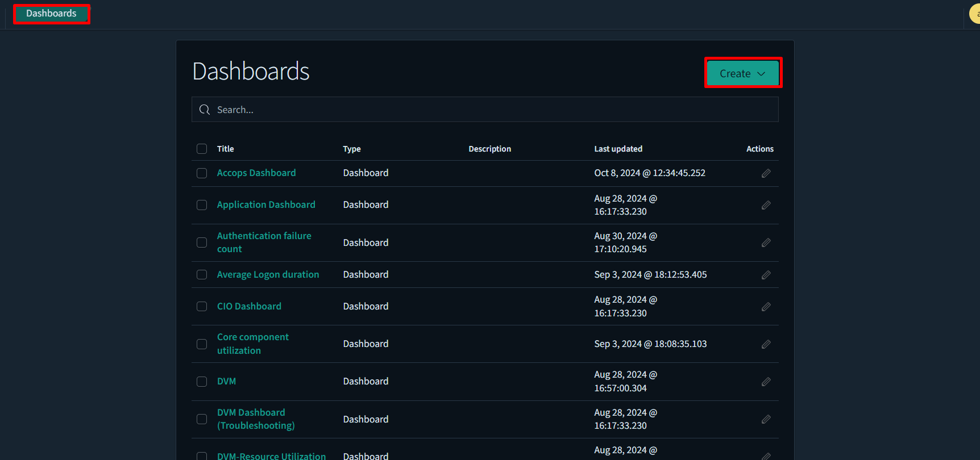This screenshot has width=980, height=460.
Task: Edit the Application Dashboard entry
Action: pos(766,205)
